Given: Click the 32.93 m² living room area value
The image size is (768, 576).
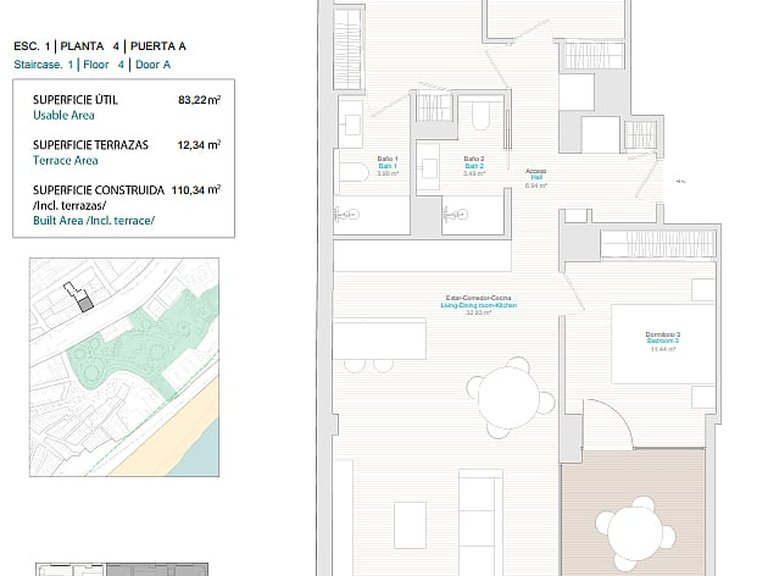Looking at the screenshot, I should 479,312.
